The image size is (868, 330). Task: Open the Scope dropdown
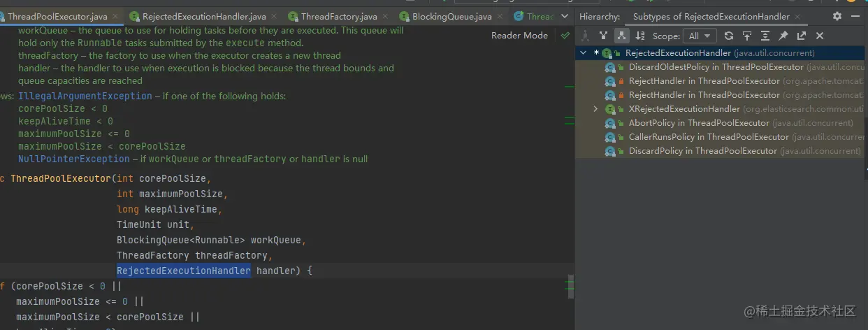click(700, 36)
